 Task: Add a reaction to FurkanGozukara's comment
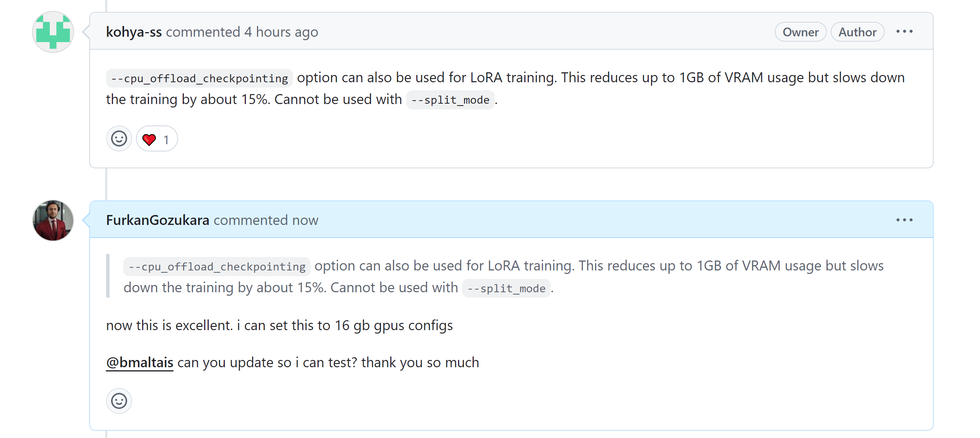119,401
